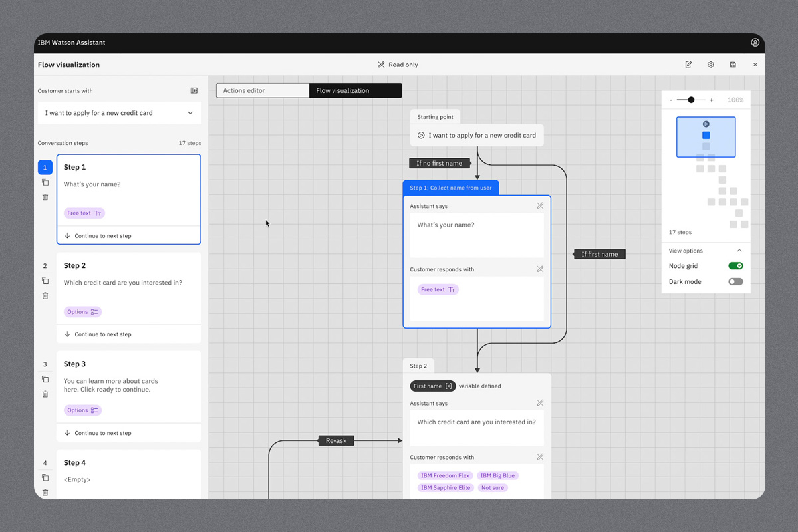Image resolution: width=798 pixels, height=532 pixels.
Task: Select step number 1 badge in sidebar
Action: click(45, 167)
